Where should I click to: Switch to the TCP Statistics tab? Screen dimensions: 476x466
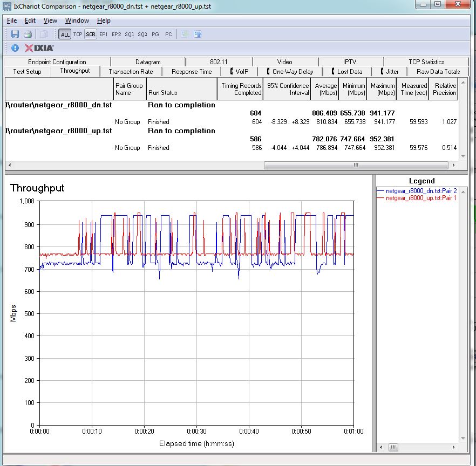426,62
